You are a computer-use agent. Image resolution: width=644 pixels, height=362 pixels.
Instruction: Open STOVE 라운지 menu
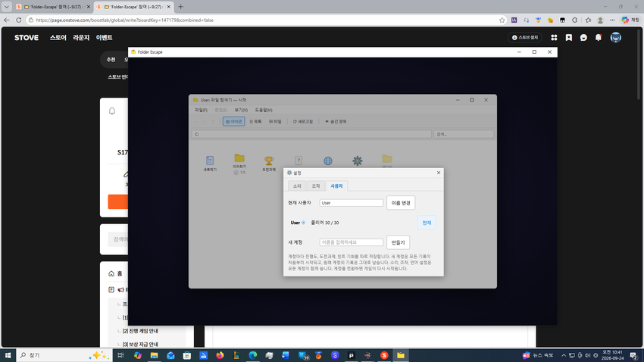click(81, 37)
